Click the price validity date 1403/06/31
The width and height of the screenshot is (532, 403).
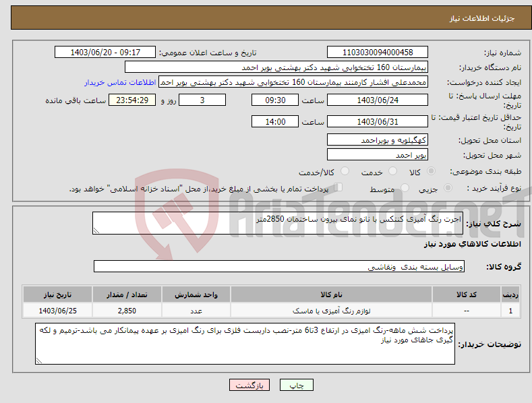tap(378, 121)
